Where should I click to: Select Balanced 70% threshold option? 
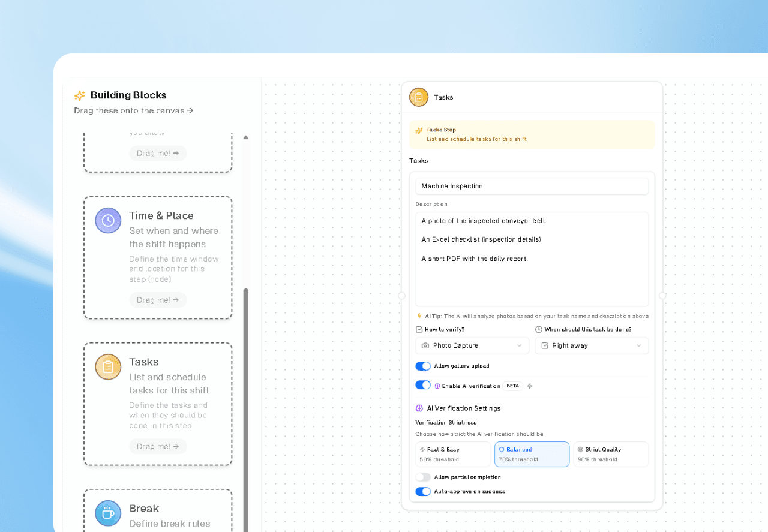[x=532, y=454]
